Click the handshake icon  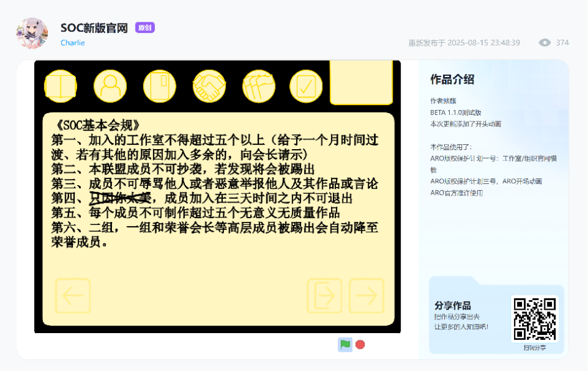point(209,86)
